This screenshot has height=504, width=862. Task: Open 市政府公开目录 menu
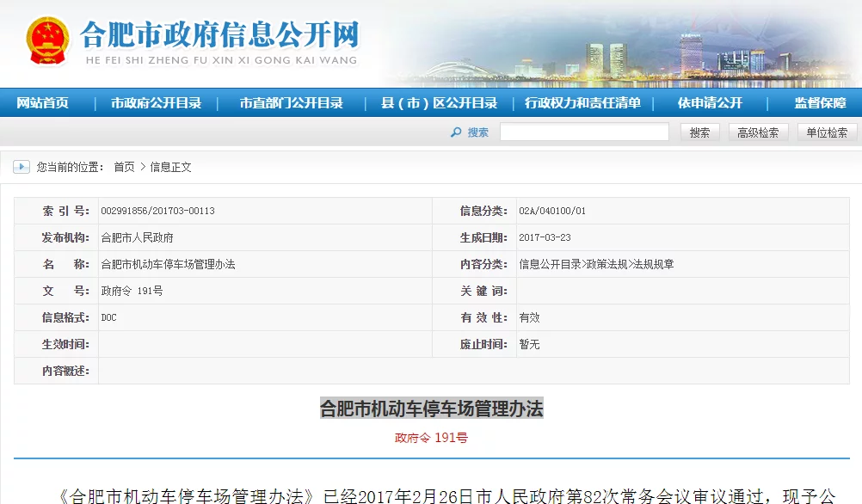(x=156, y=103)
